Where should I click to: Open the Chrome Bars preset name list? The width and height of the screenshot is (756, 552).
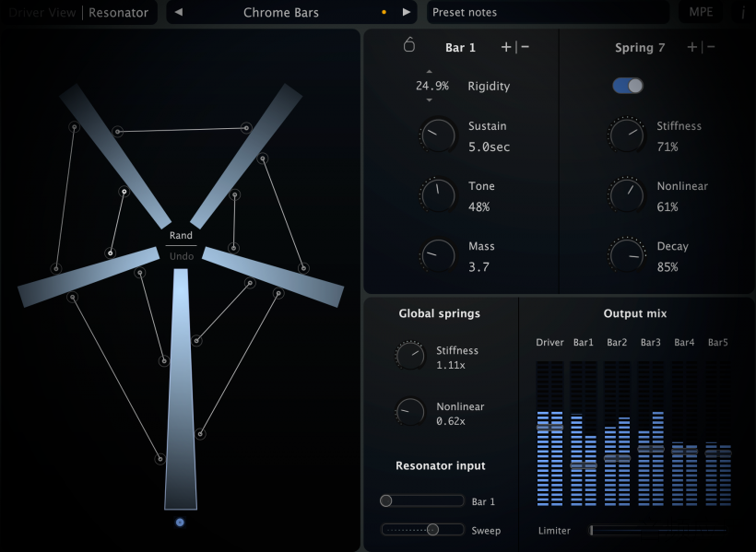click(281, 13)
